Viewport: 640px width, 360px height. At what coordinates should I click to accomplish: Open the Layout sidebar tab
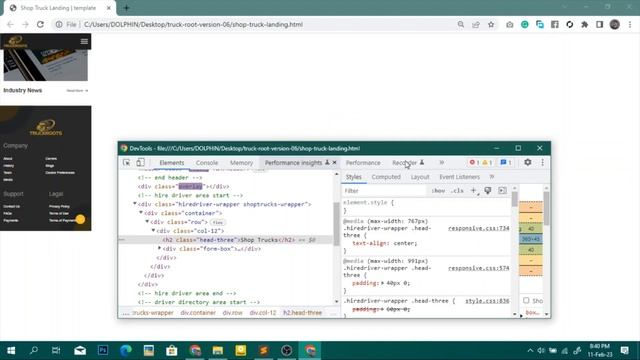click(x=420, y=177)
